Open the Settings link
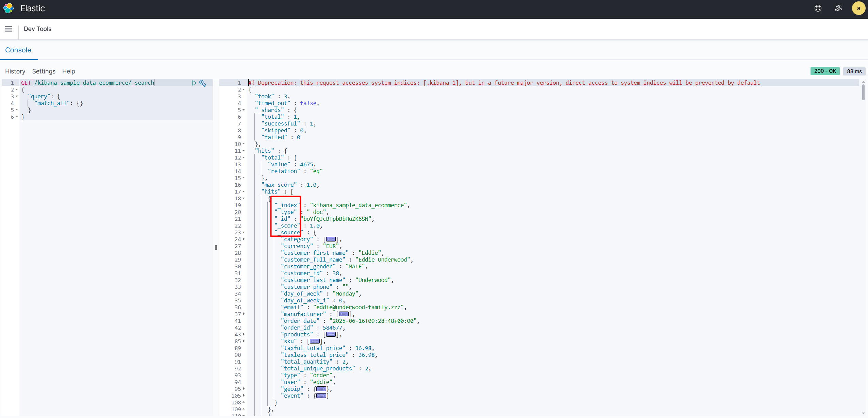Viewport: 868px width, 418px height. tap(44, 71)
